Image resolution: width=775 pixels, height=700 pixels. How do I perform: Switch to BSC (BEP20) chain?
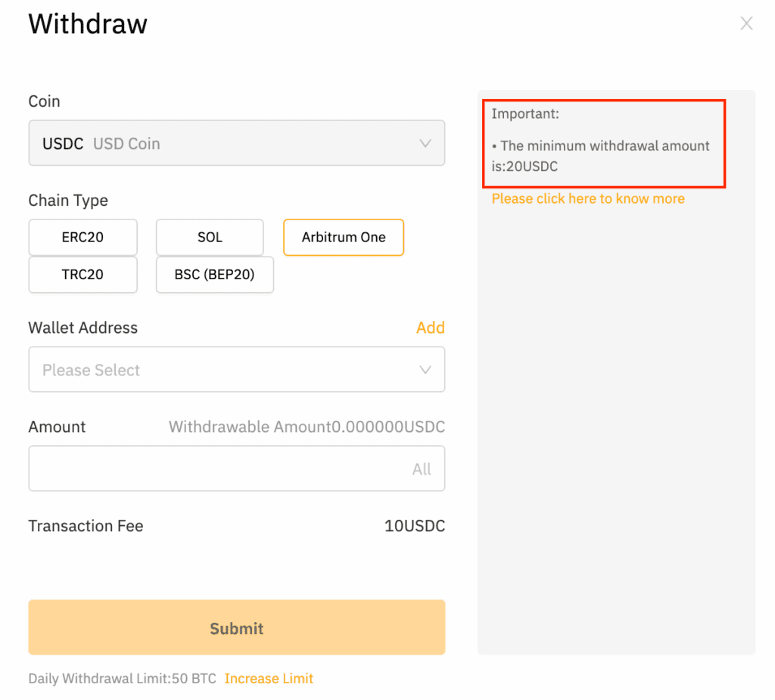click(x=214, y=275)
